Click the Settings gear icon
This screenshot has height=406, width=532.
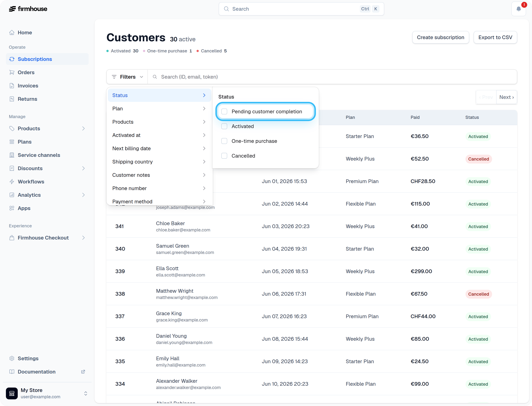(x=12, y=358)
